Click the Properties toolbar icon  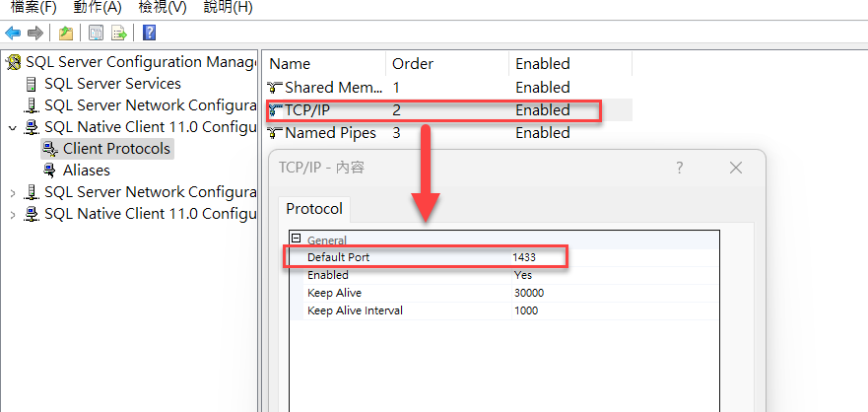(x=97, y=34)
